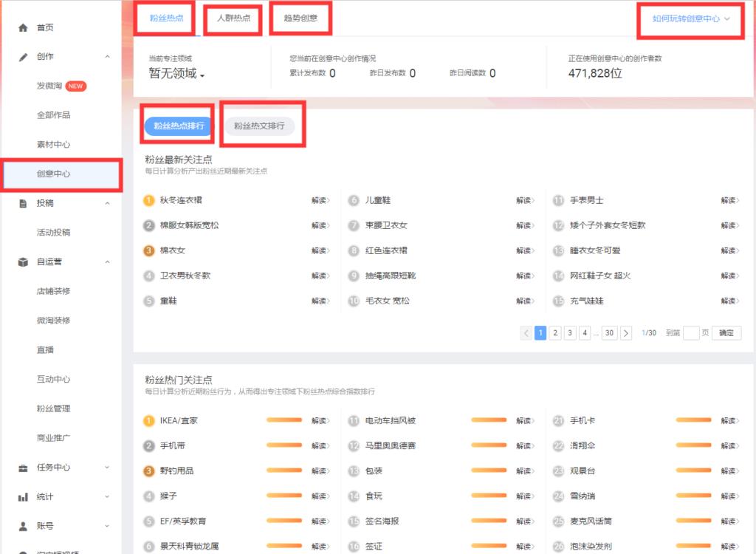Viewport: 756px width, 554px height.
Task: Expand the 账号 menu section
Action: point(107,526)
